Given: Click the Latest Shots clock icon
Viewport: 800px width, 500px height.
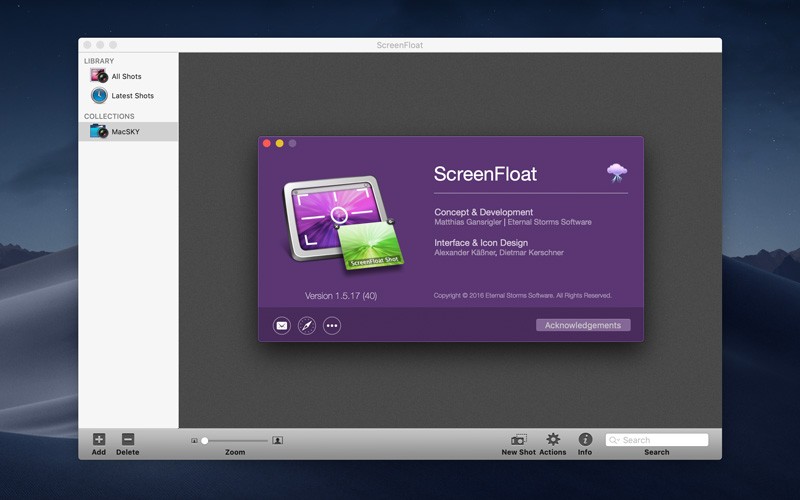Looking at the screenshot, I should point(99,95).
